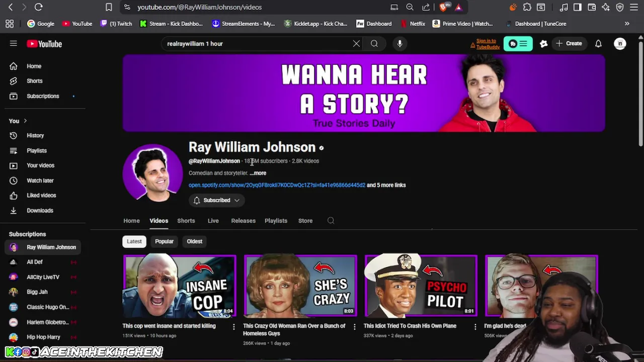Show and 5 more links
The width and height of the screenshot is (644, 362).
pyautogui.click(x=386, y=185)
